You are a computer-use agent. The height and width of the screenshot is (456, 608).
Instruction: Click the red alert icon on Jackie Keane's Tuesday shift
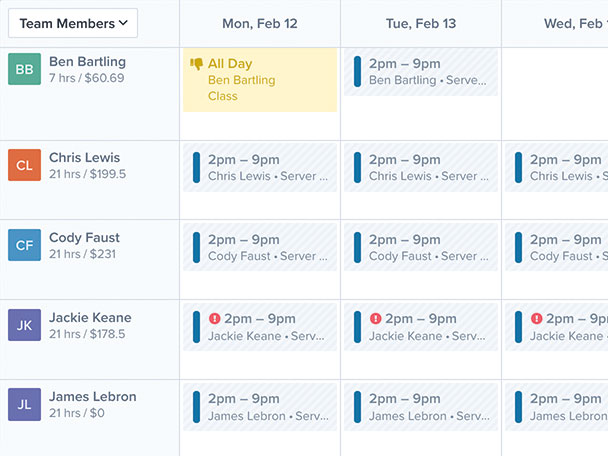pyautogui.click(x=375, y=319)
